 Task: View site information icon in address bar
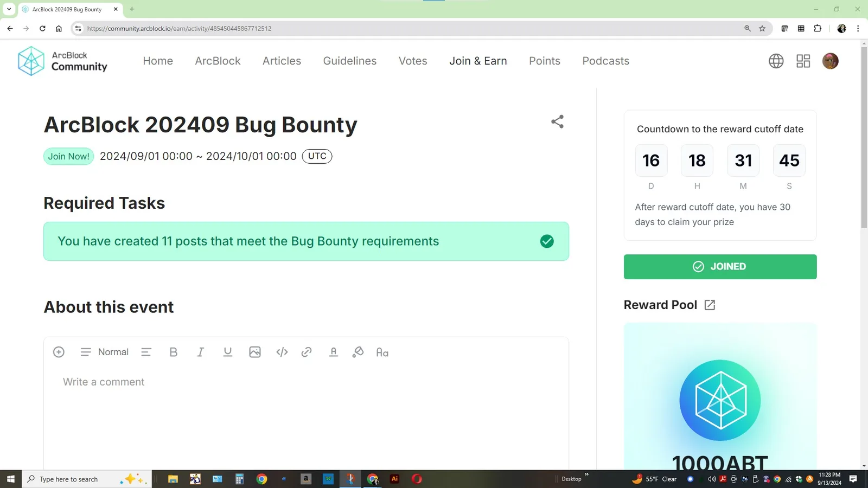coord(78,29)
